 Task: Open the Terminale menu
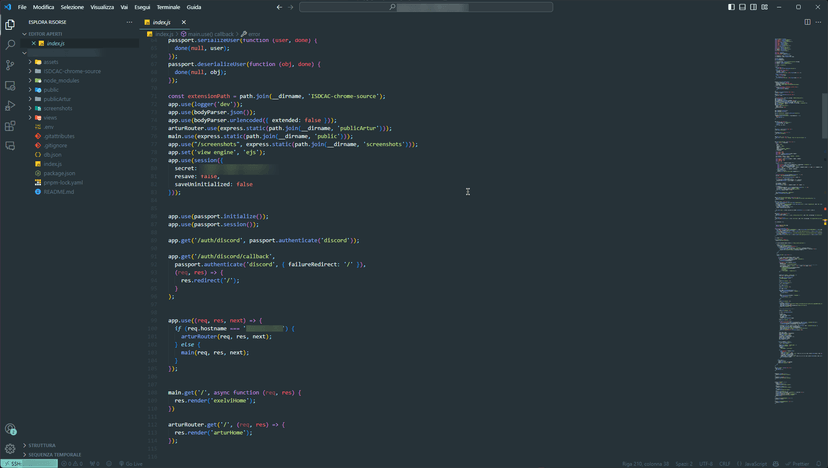[x=168, y=7]
